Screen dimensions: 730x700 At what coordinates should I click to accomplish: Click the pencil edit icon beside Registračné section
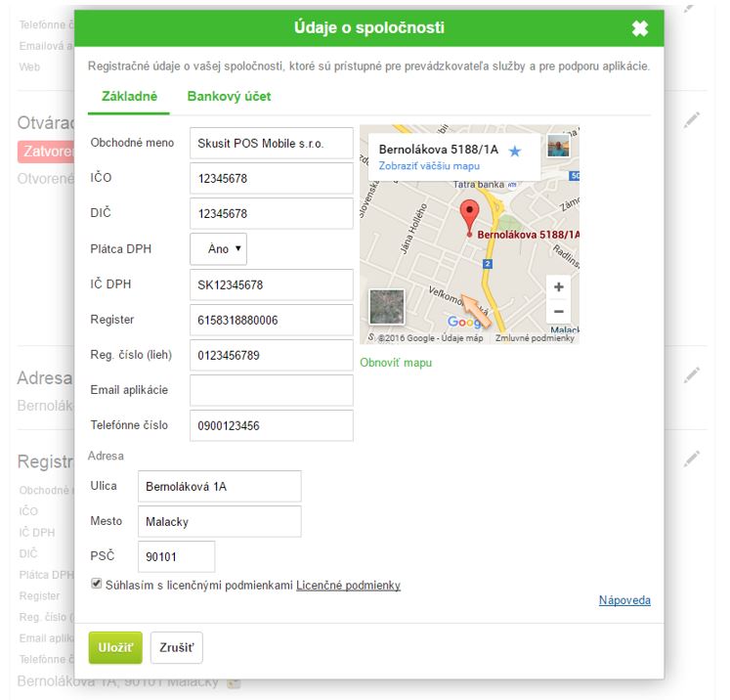(x=692, y=458)
